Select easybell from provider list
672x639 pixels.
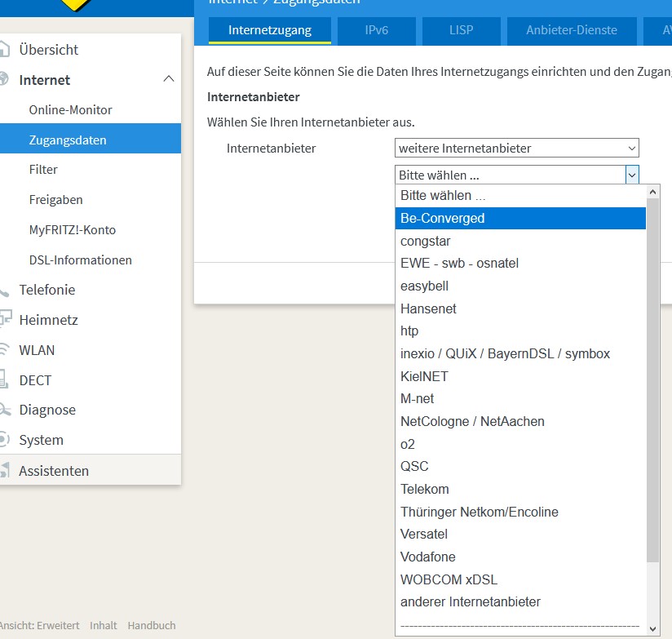point(520,286)
